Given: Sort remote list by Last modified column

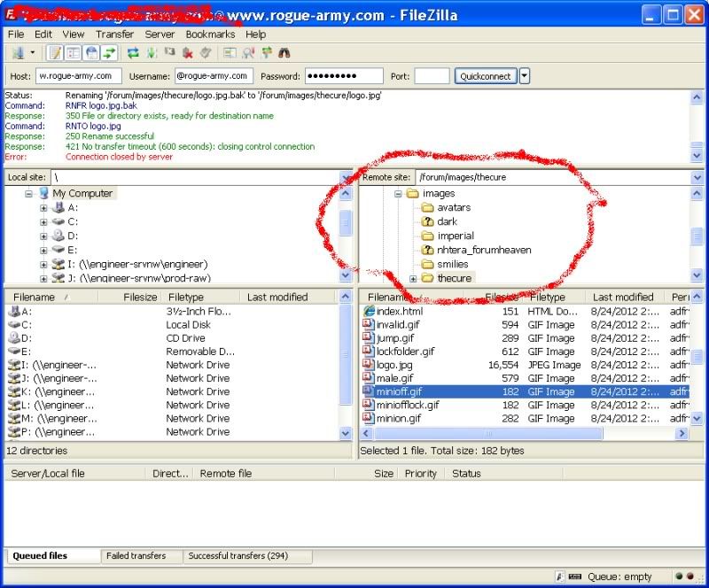Looking at the screenshot, I should [623, 297].
